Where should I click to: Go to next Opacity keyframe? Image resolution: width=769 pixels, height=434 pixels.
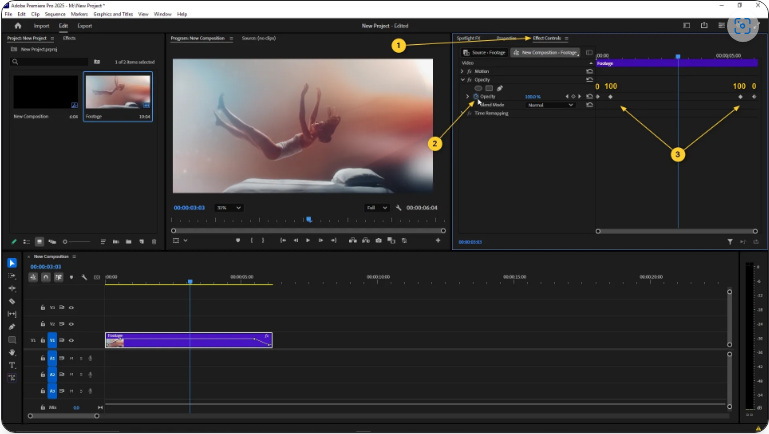click(580, 97)
